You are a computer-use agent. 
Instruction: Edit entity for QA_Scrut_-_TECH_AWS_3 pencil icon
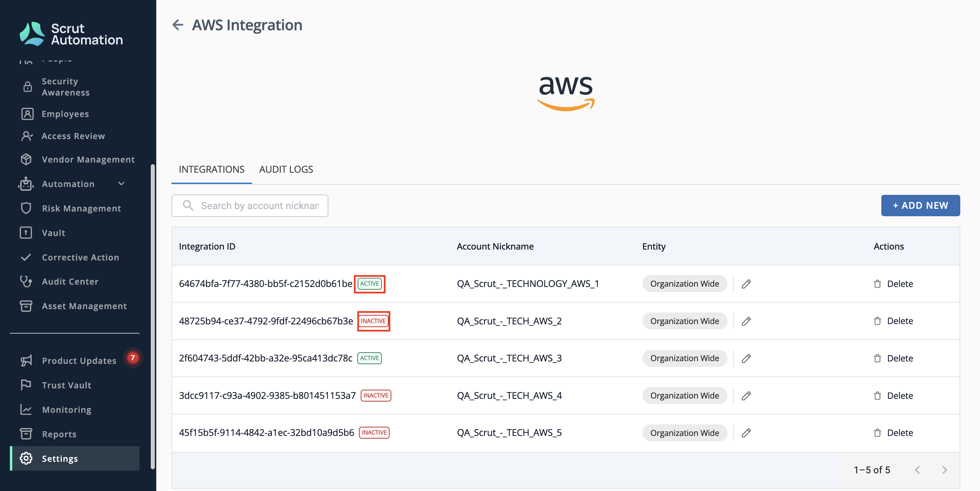(746, 358)
